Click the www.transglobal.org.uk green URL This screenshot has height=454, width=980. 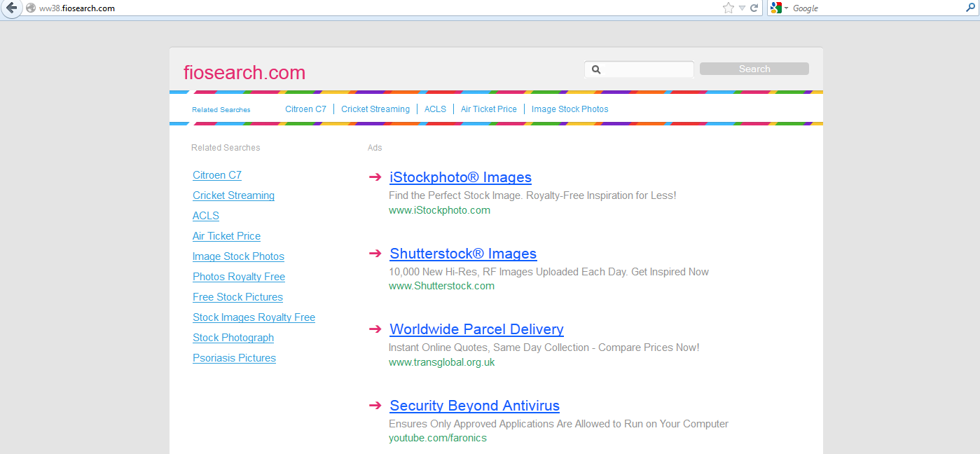(441, 362)
